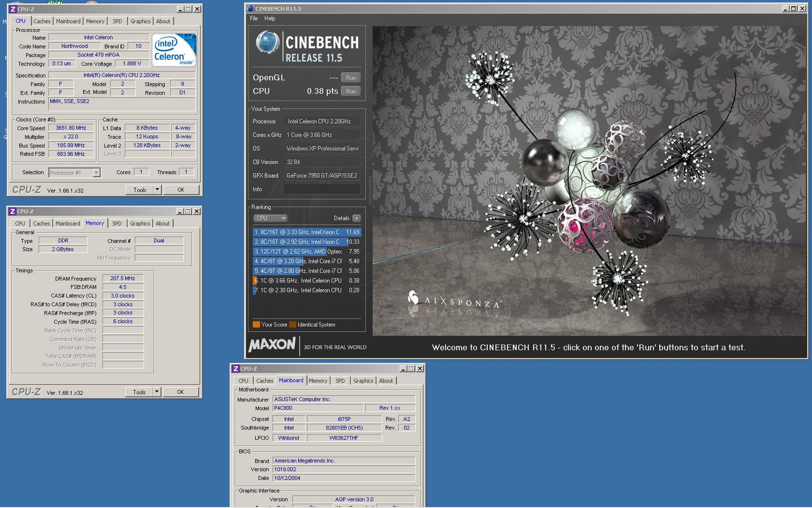The height and width of the screenshot is (508, 812).
Task: Click the Southbridge value 82801EB (ICH5)
Action: pyautogui.click(x=344, y=428)
